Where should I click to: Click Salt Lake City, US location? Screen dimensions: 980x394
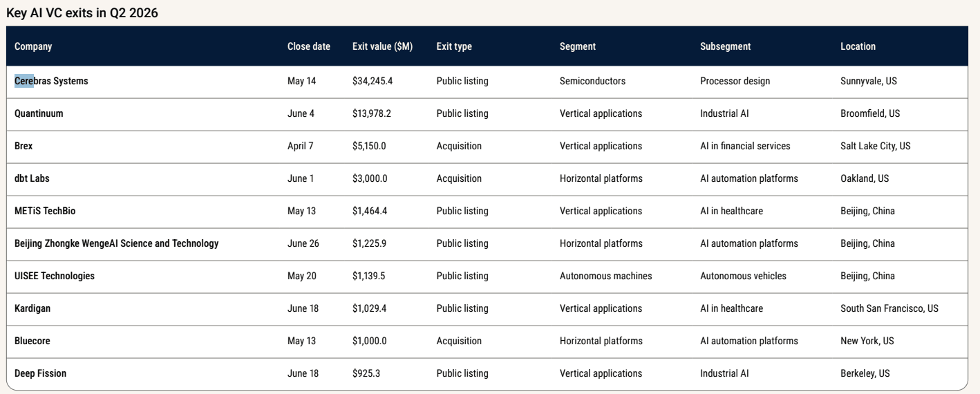tap(876, 146)
